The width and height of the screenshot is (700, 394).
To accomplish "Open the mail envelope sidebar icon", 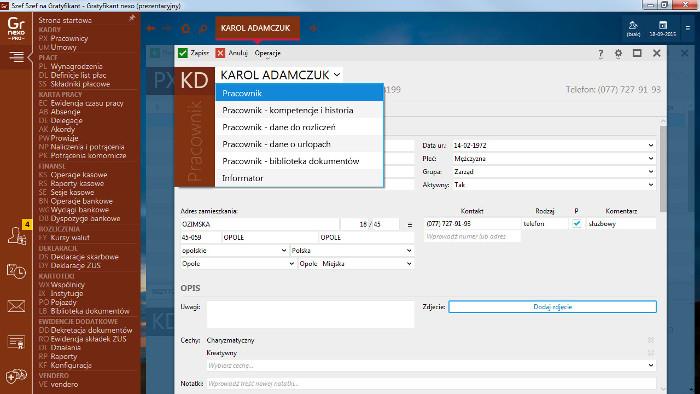I will point(17,306).
